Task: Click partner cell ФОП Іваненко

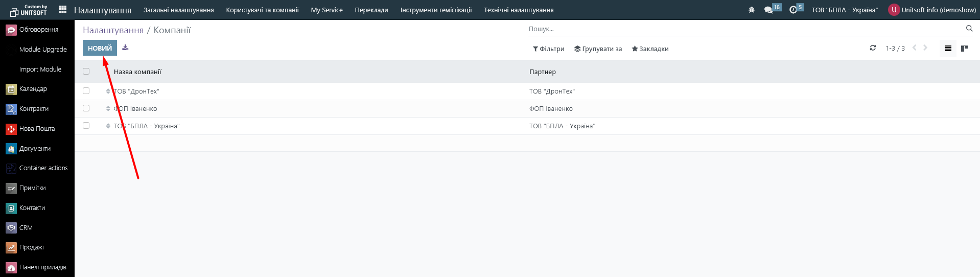Action: pyautogui.click(x=551, y=108)
